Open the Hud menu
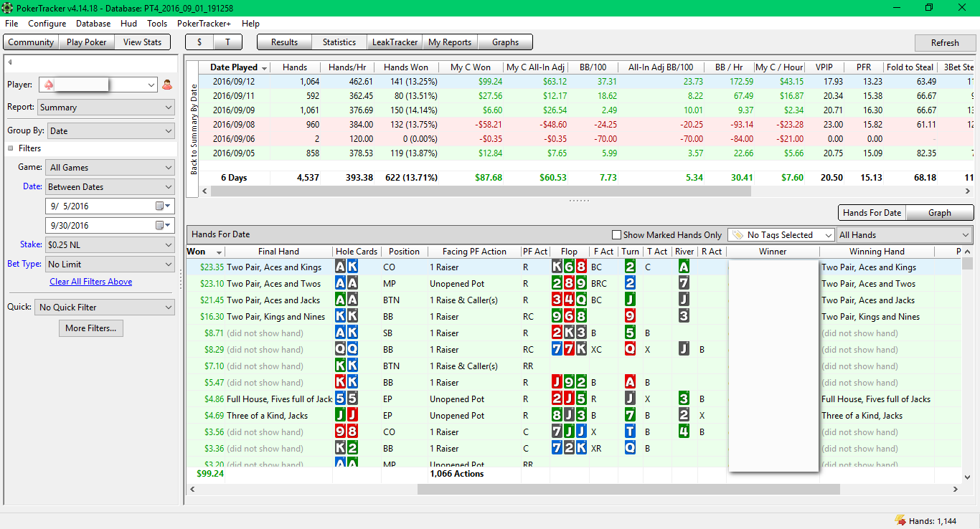The height and width of the screenshot is (529, 980). click(x=129, y=24)
